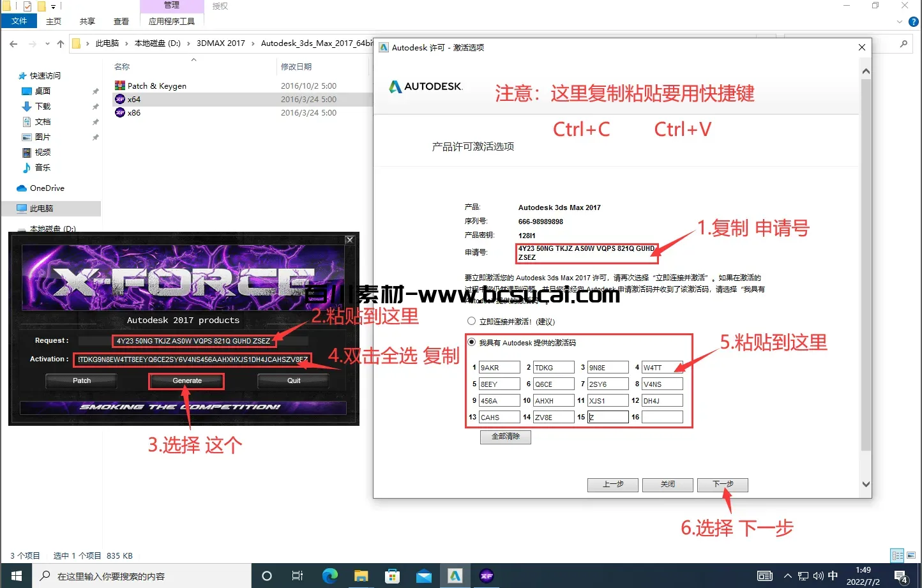
Task: Open the Patch & Keygen archive file
Action: tap(156, 86)
